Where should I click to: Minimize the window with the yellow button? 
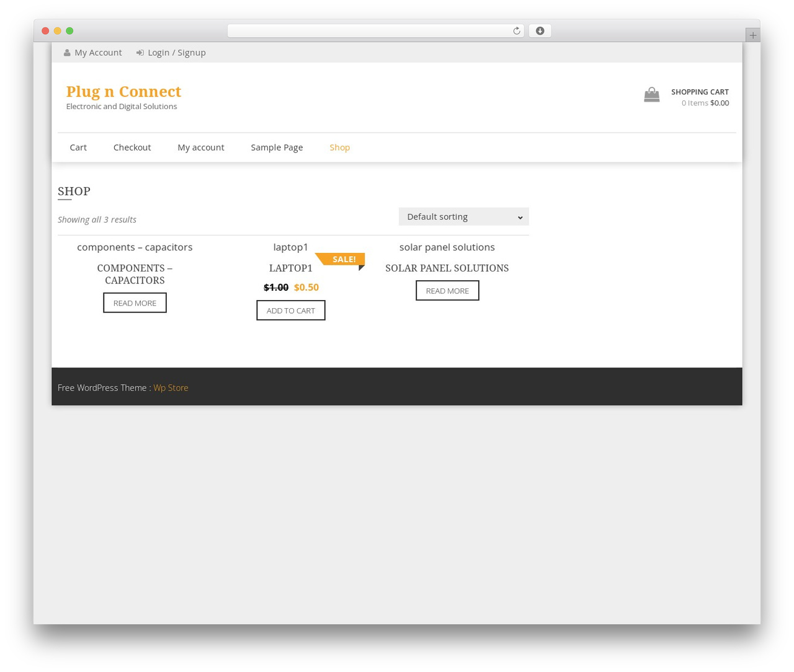tap(58, 31)
